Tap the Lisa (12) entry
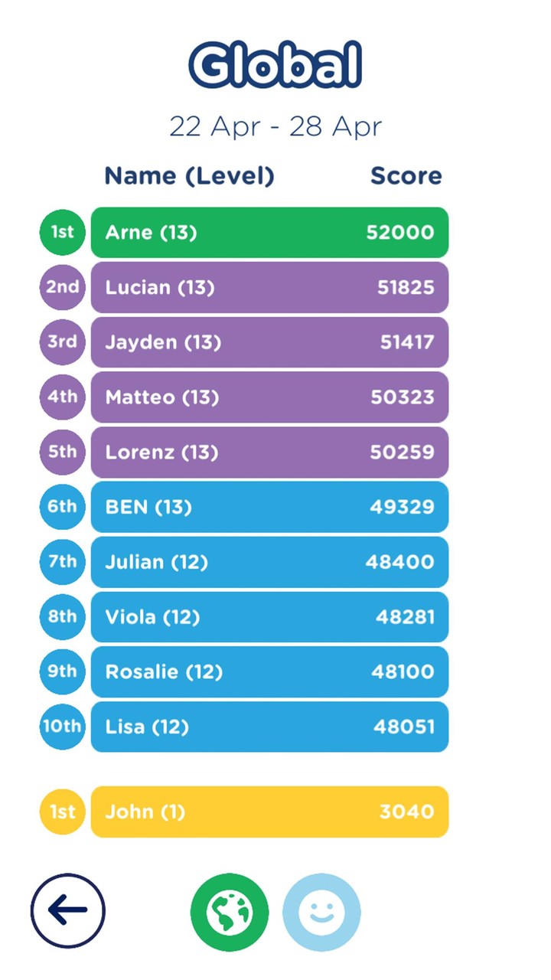The width and height of the screenshot is (551, 980). [x=269, y=727]
